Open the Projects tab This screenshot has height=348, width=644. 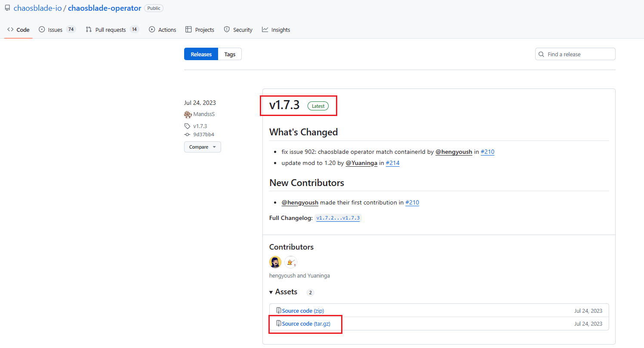(200, 30)
